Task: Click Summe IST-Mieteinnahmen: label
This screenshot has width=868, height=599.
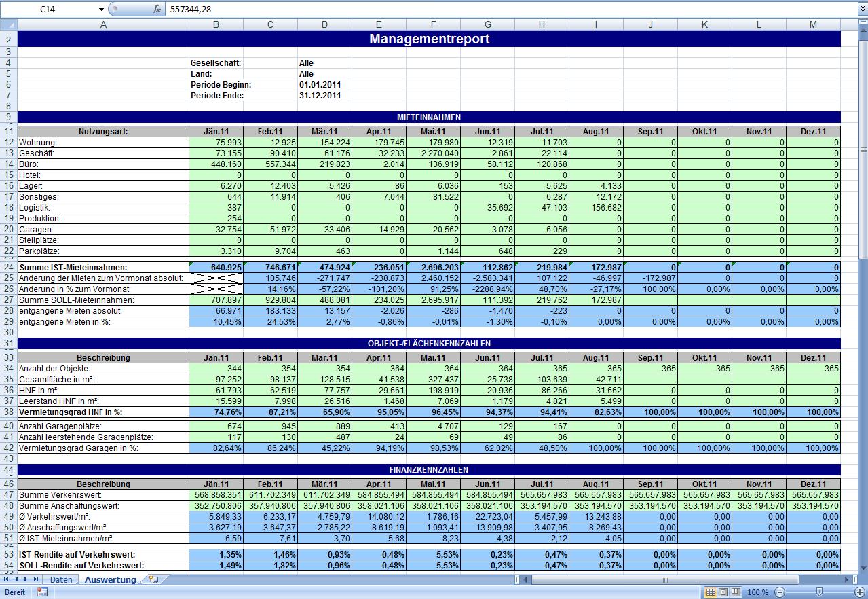Action: (x=103, y=268)
